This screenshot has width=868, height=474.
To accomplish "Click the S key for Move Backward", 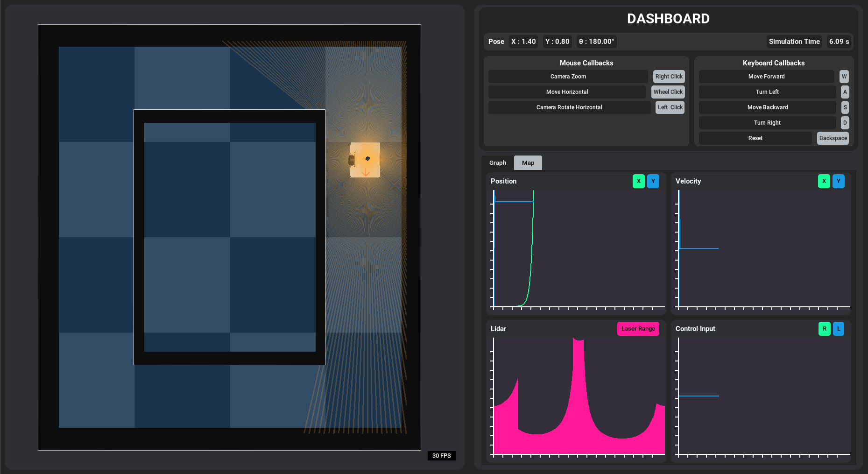I will pos(845,107).
